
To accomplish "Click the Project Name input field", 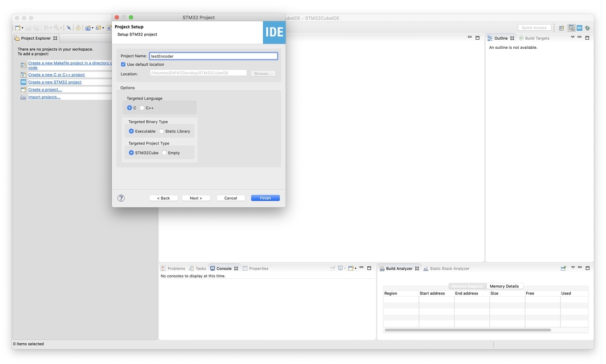I will point(213,56).
